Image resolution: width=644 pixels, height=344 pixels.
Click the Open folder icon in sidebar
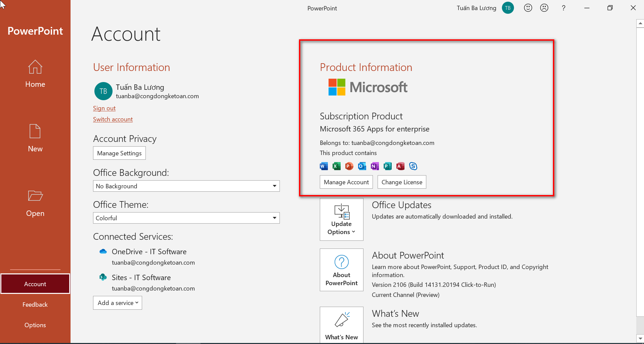pos(35,196)
